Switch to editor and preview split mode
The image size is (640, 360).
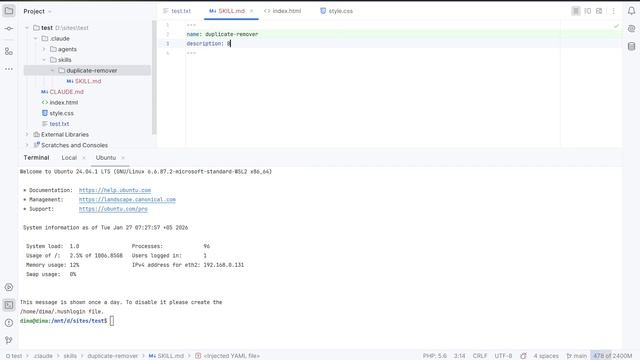[x=588, y=11]
